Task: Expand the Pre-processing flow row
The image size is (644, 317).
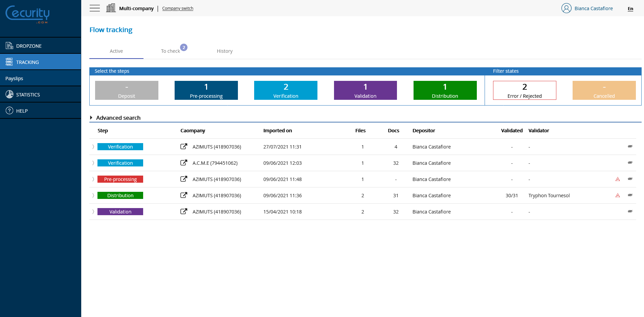Action: pos(93,179)
